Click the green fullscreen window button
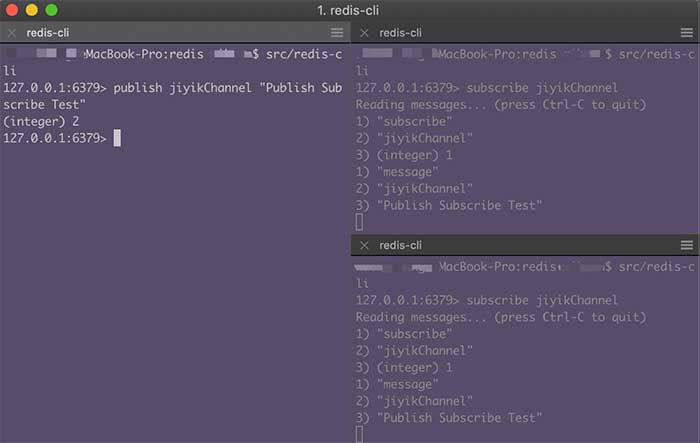This screenshot has height=443, width=700. tap(51, 10)
